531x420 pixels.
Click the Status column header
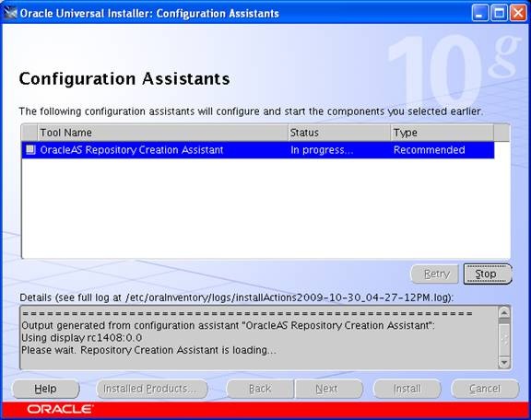pos(339,133)
